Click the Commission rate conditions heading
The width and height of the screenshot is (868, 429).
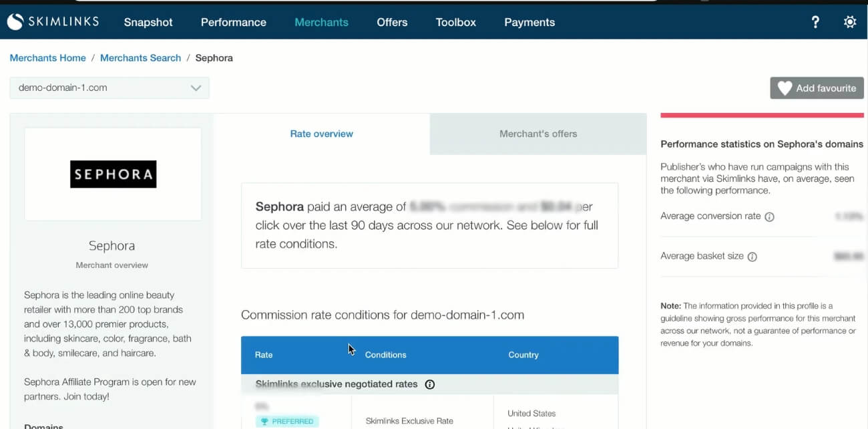point(383,315)
